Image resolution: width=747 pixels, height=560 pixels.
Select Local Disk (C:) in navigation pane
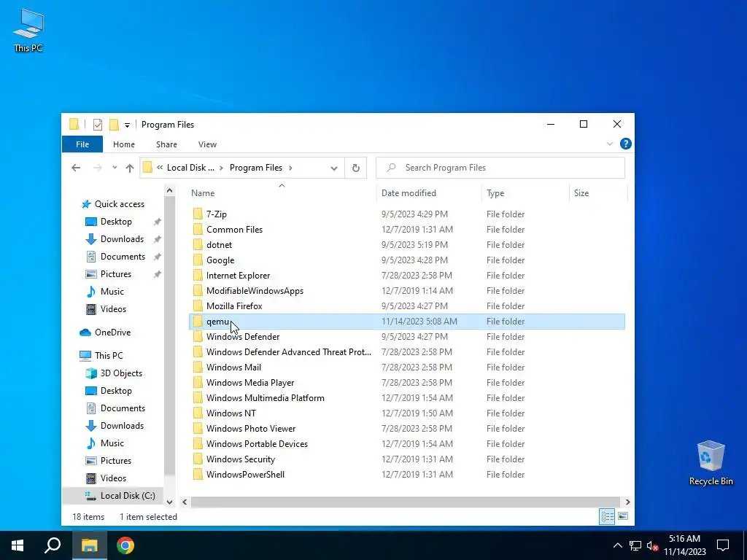128,496
